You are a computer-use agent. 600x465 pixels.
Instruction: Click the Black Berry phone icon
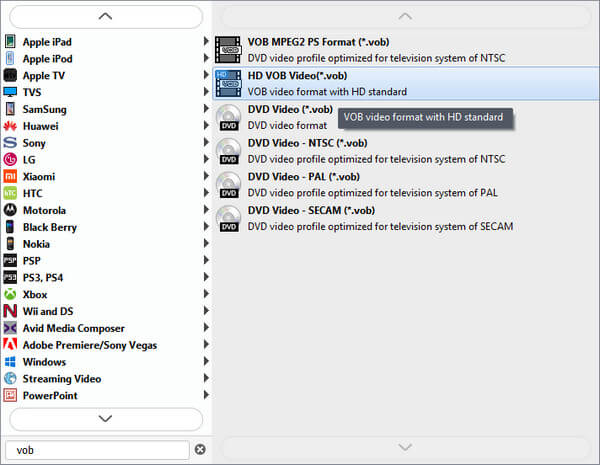[10, 227]
